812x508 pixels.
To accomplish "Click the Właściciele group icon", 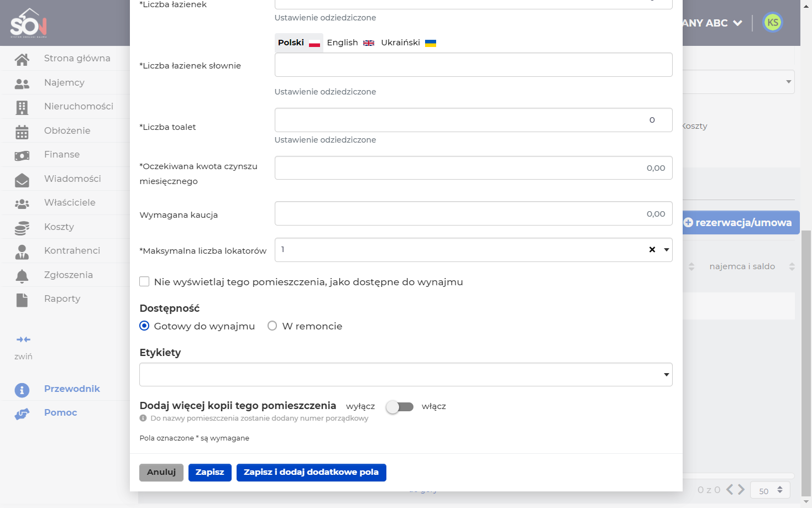I will pos(22,203).
